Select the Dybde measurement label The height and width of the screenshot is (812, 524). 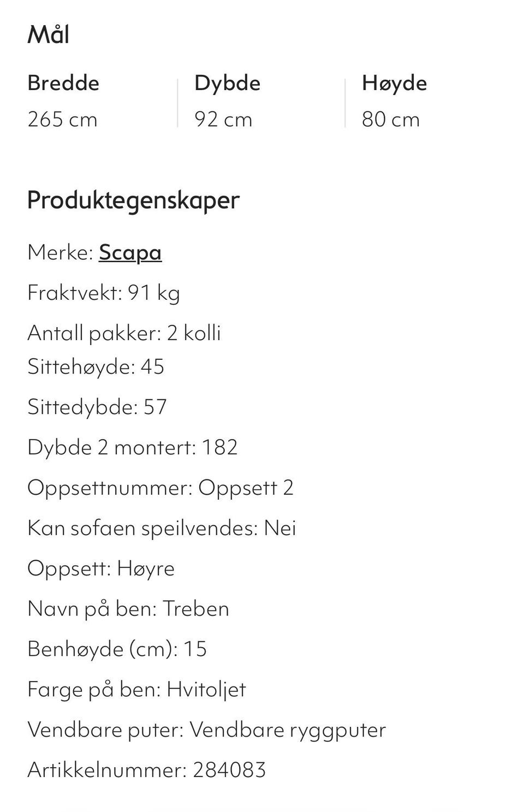pyautogui.click(x=227, y=83)
